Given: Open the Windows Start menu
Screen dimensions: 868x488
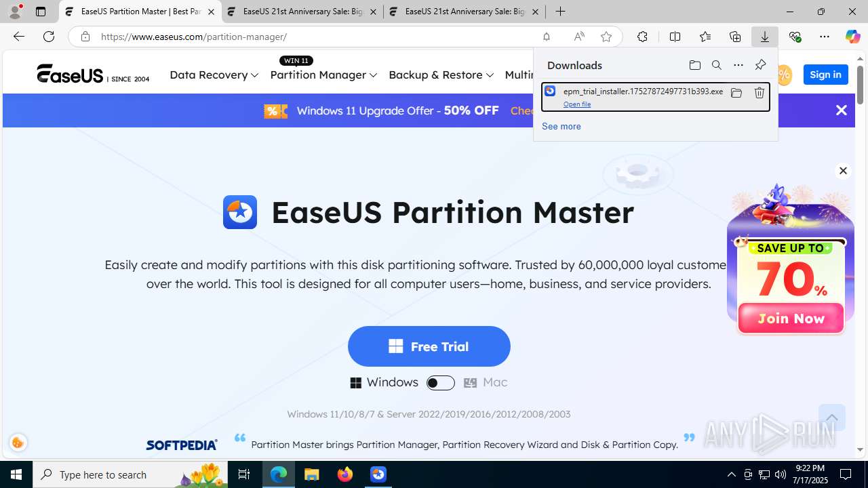Looking at the screenshot, I should point(16,474).
